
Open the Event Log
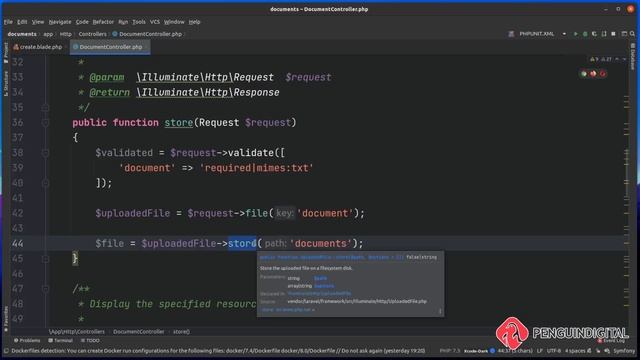(x=611, y=340)
